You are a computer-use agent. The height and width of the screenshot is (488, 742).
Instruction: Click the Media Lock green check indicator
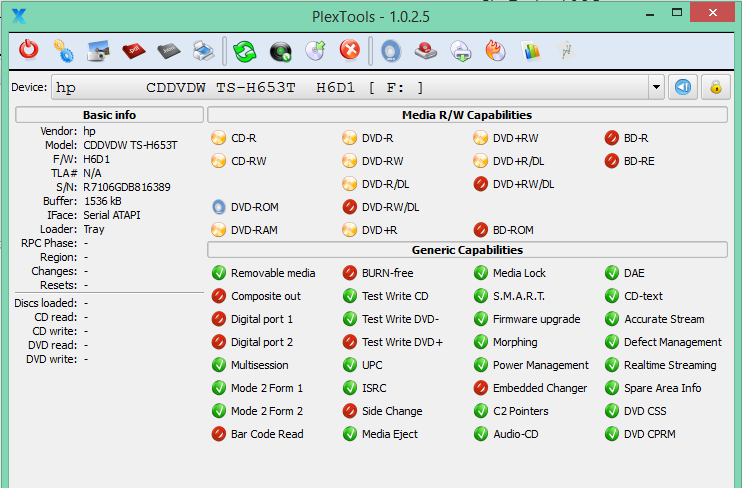tap(481, 273)
